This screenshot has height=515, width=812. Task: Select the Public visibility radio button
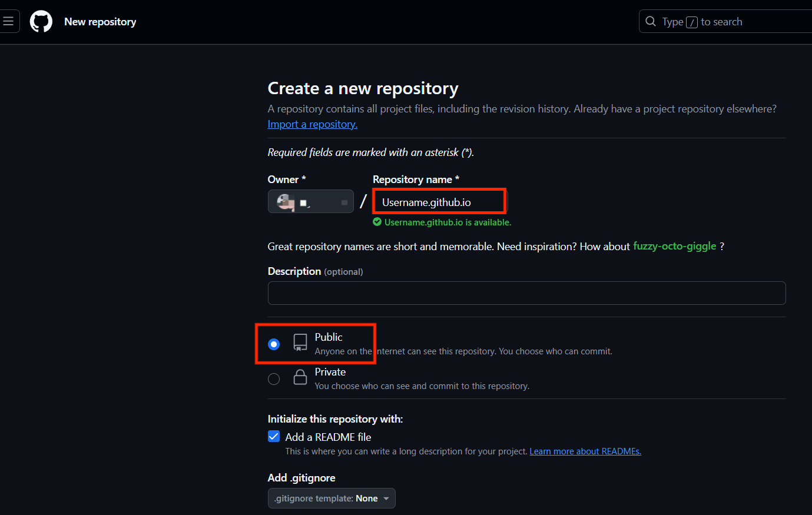pos(274,344)
